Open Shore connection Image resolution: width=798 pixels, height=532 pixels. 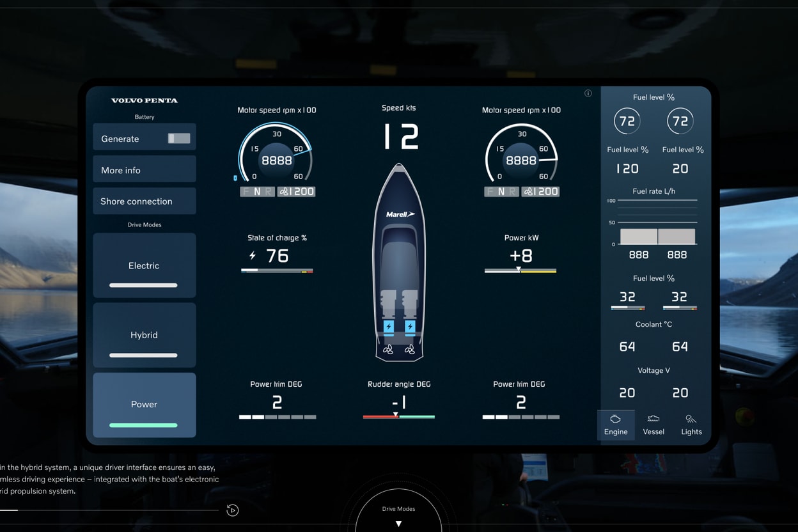[x=144, y=201]
